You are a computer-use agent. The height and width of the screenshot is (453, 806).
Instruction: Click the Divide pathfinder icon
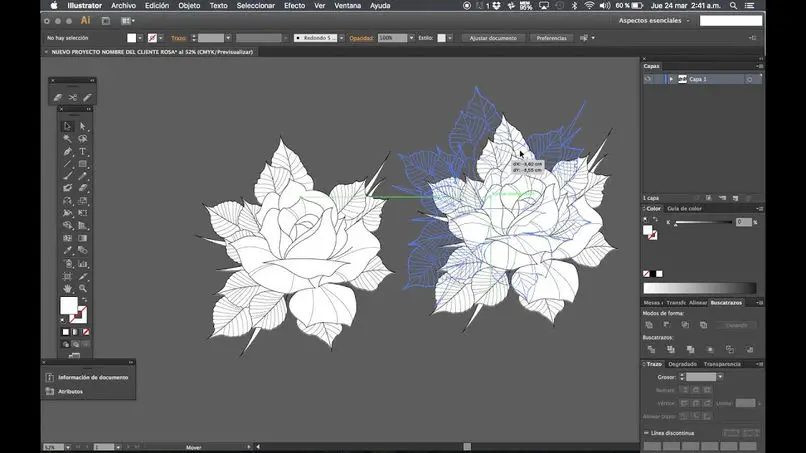[x=649, y=349]
